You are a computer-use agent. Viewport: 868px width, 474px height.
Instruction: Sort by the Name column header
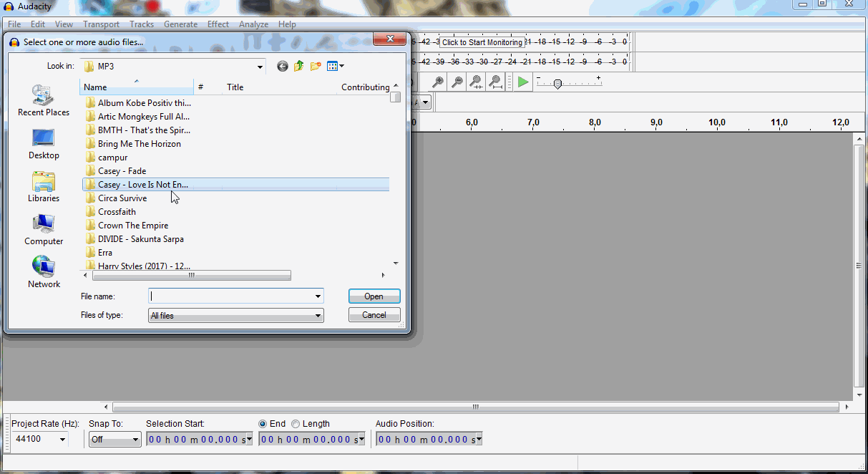click(137, 87)
